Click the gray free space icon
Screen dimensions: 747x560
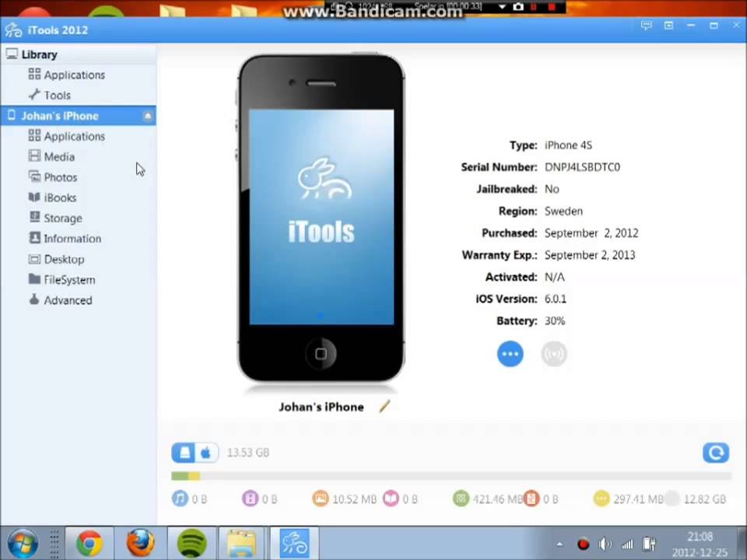point(672,499)
